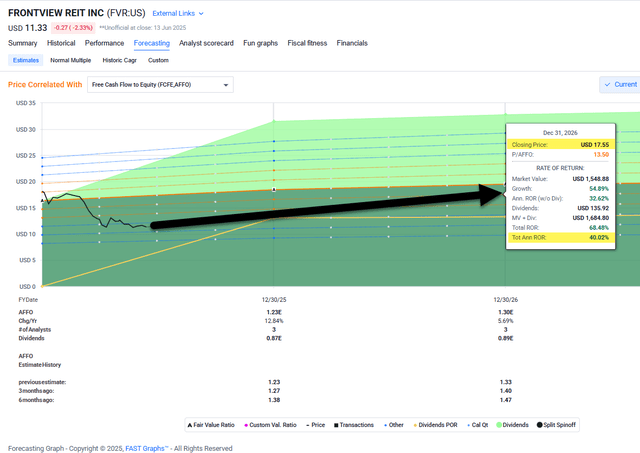Screen dimensions: 640x453
Task: Toggle the Price legend entry
Action: [x=316, y=425]
